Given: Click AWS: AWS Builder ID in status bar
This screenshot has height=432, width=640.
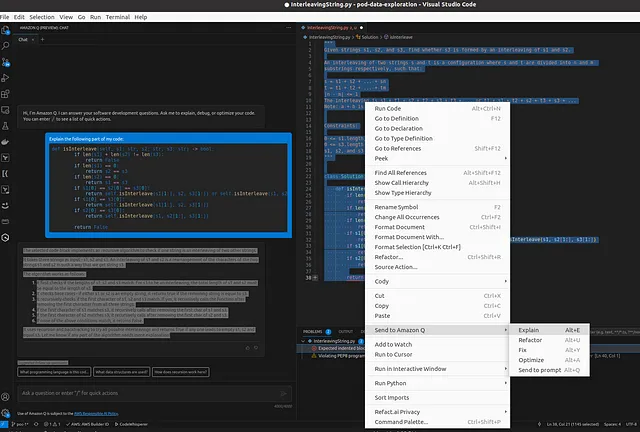Looking at the screenshot, I should [x=87, y=424].
